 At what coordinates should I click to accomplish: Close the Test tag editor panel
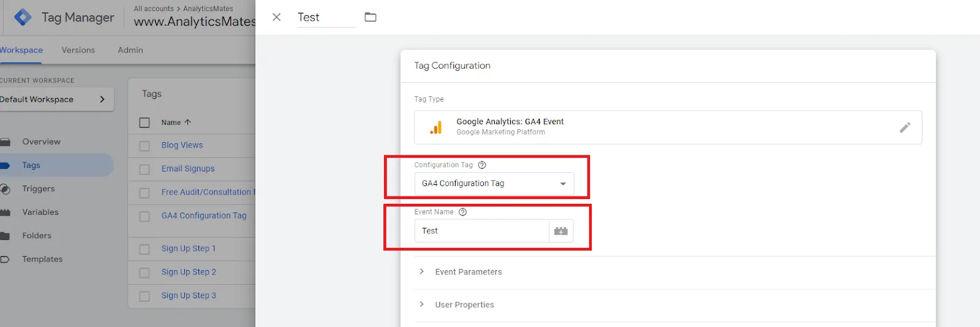pos(277,17)
